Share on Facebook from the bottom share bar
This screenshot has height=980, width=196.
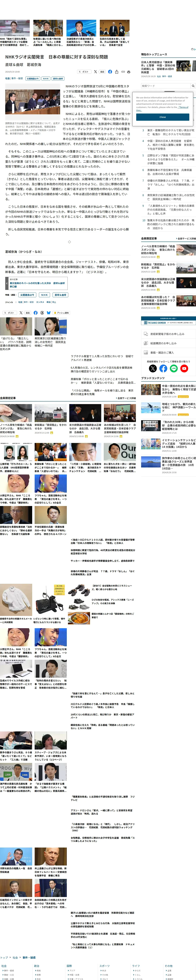pyautogui.click(x=35, y=313)
